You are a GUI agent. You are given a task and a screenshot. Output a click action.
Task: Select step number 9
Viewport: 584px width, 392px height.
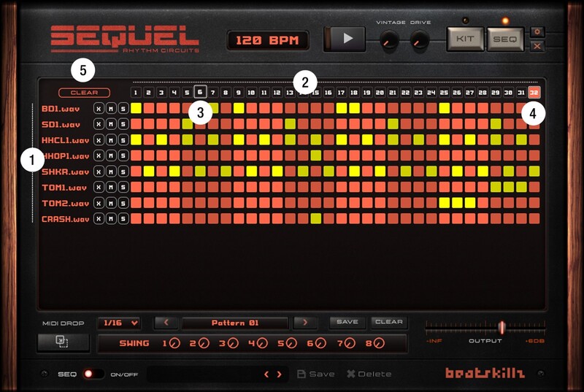[239, 92]
